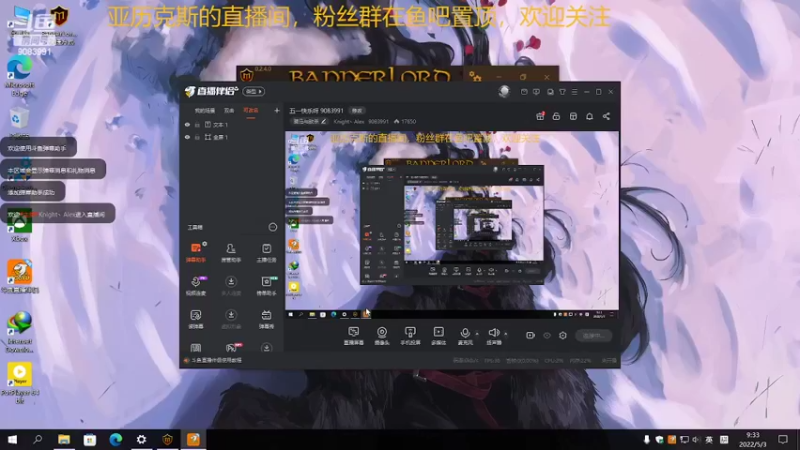Click the go-live button at bottom right
800x450 pixels.
tap(594, 336)
